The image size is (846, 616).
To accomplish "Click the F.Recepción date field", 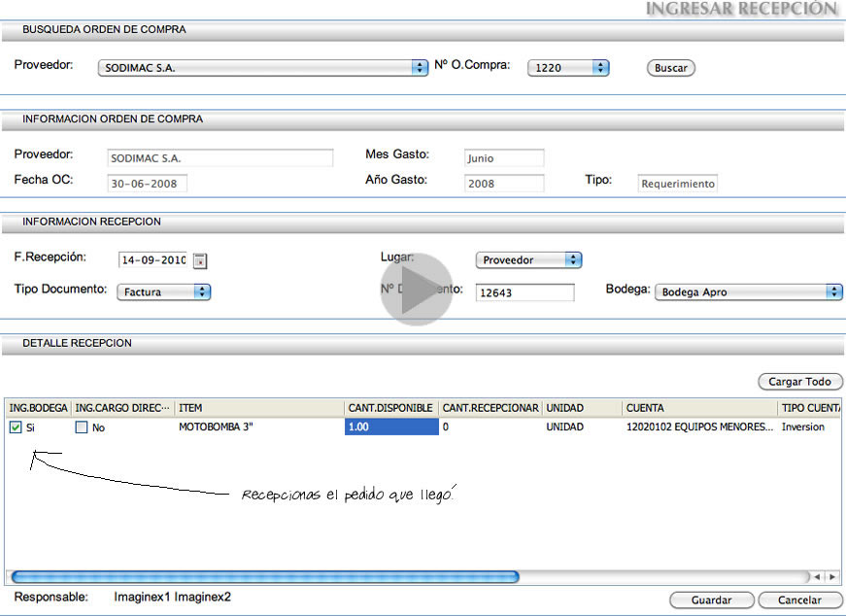I will pos(153,260).
